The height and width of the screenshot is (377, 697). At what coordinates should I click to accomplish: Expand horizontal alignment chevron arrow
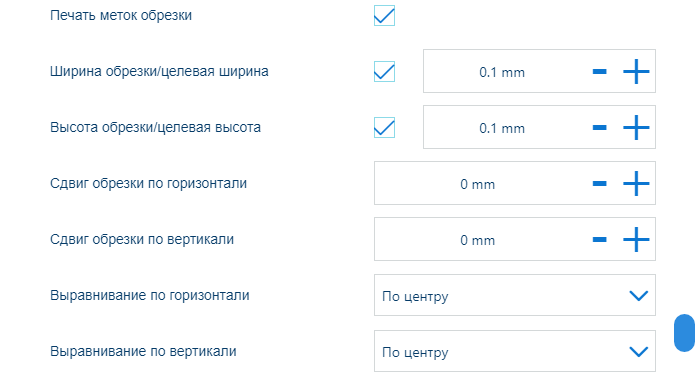(x=639, y=296)
